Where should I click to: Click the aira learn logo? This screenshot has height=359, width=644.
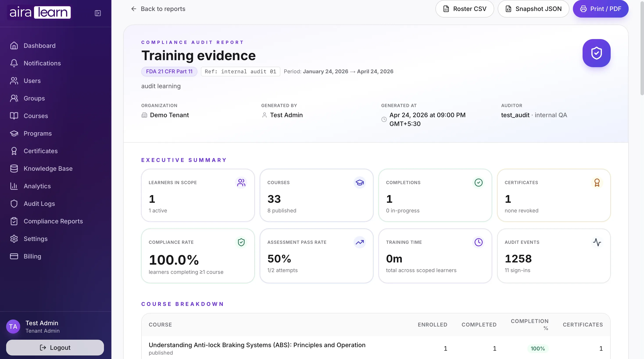coord(40,13)
